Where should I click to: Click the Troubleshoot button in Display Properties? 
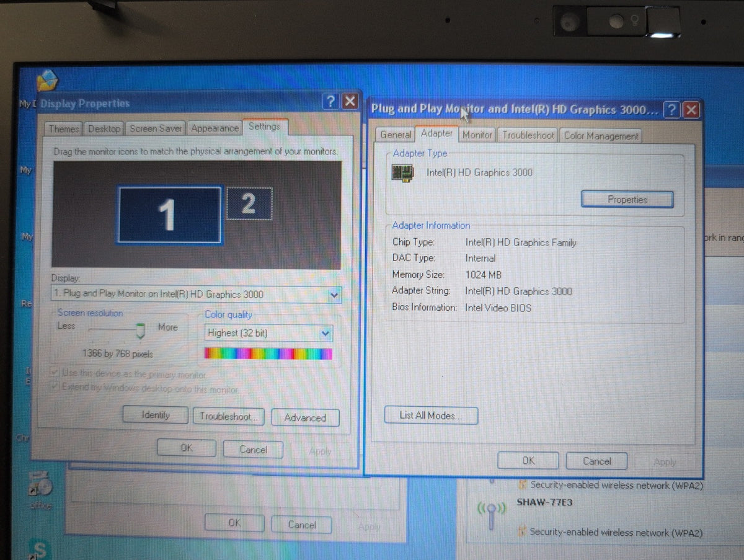point(229,416)
